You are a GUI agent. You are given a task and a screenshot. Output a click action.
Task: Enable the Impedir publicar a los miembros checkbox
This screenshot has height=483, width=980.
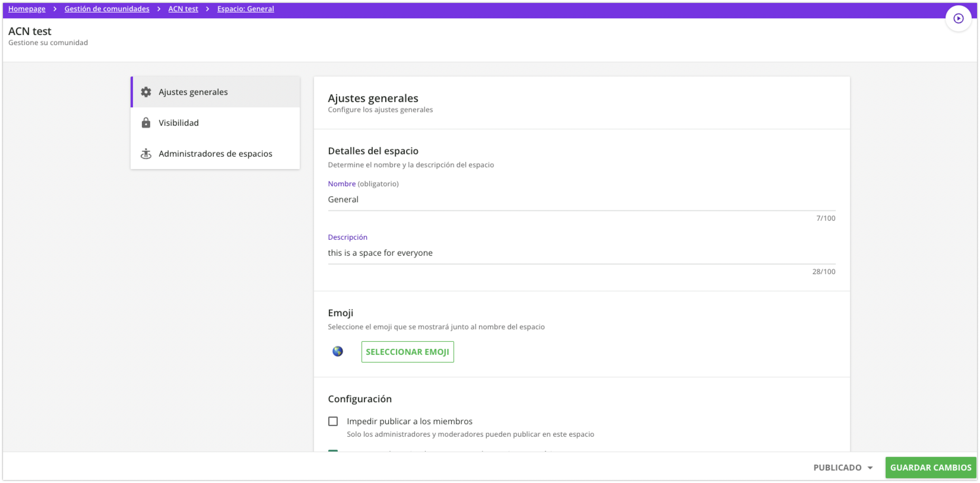click(x=333, y=421)
